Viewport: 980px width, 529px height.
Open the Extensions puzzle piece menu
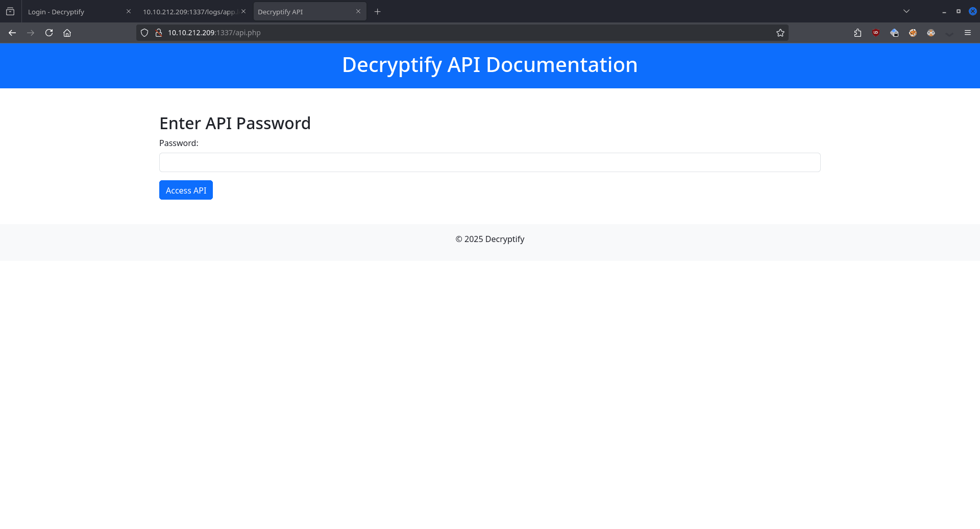(857, 33)
